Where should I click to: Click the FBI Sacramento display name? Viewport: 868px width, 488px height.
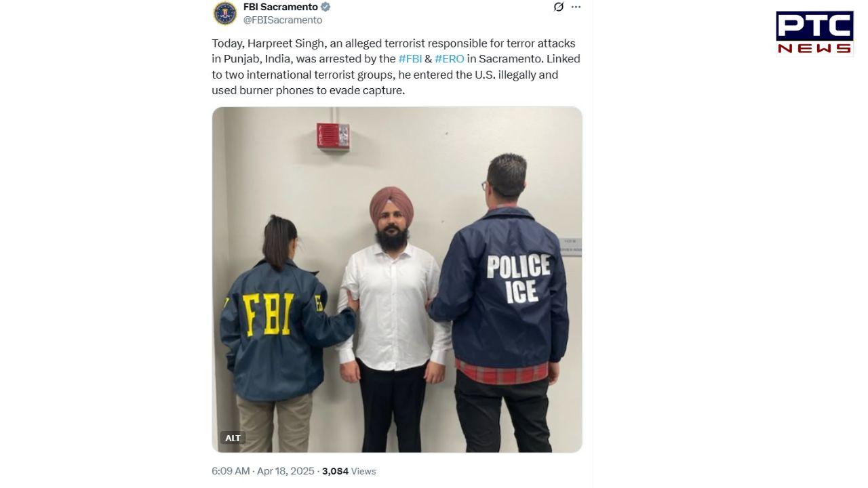click(x=280, y=7)
